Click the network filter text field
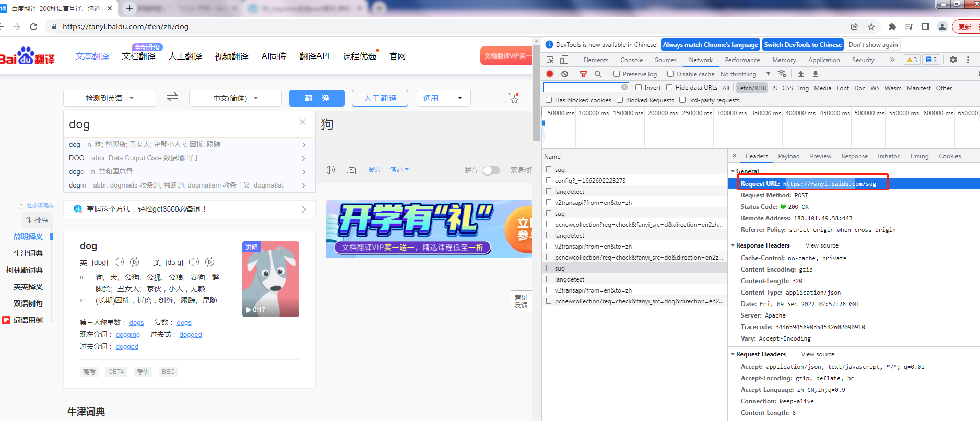Image resolution: width=980 pixels, height=421 pixels. 586,87
